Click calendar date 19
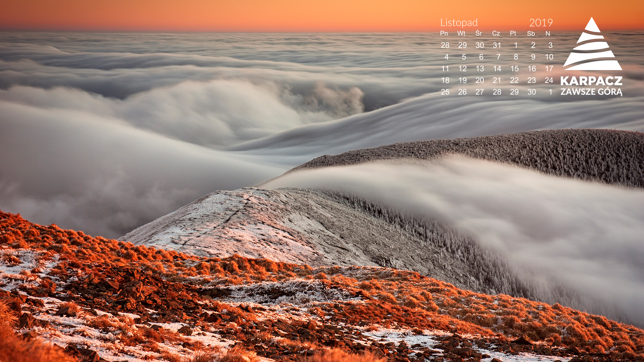This screenshot has height=362, width=644. (x=463, y=80)
